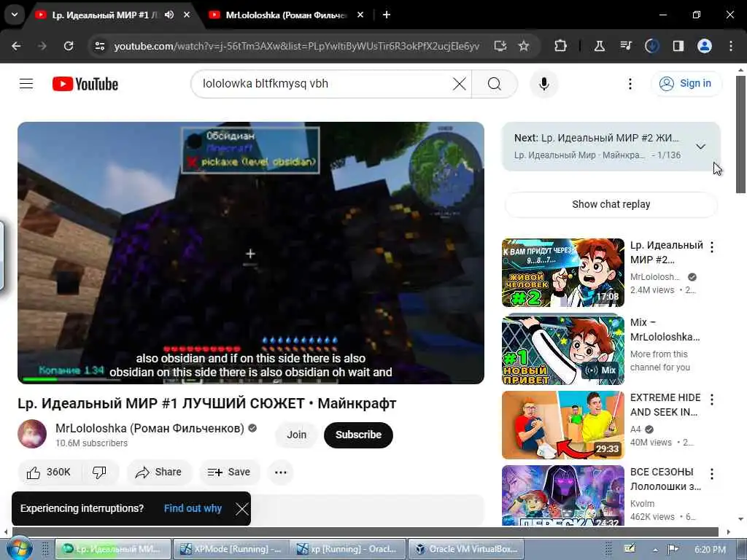Share the video
The height and width of the screenshot is (560, 747).
click(x=158, y=472)
